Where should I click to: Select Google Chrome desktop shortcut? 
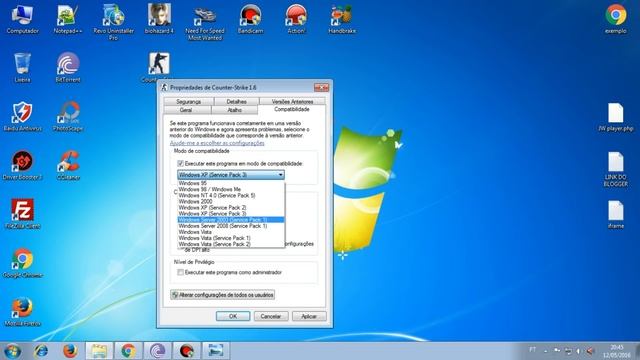[22, 263]
